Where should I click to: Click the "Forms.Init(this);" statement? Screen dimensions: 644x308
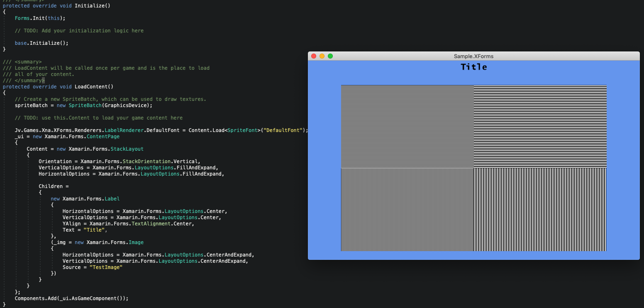[40, 18]
